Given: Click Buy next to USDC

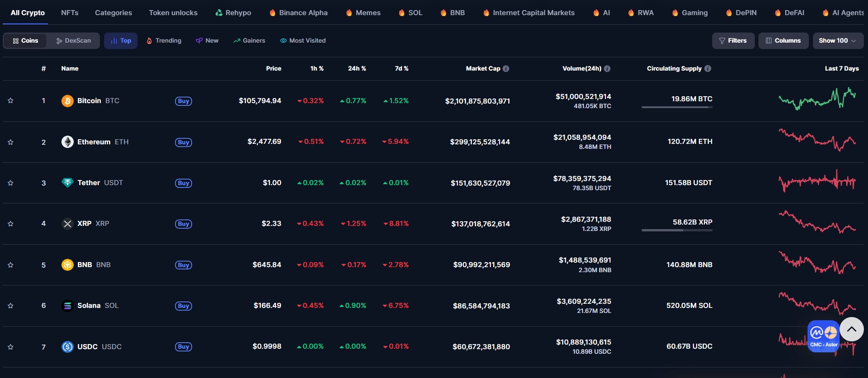Looking at the screenshot, I should tap(183, 347).
